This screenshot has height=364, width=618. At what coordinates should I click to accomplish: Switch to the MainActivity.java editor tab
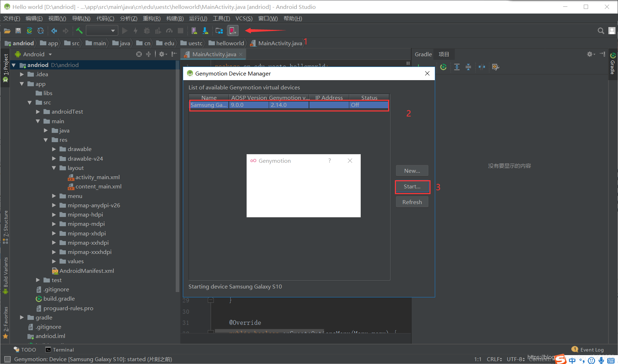(214, 54)
